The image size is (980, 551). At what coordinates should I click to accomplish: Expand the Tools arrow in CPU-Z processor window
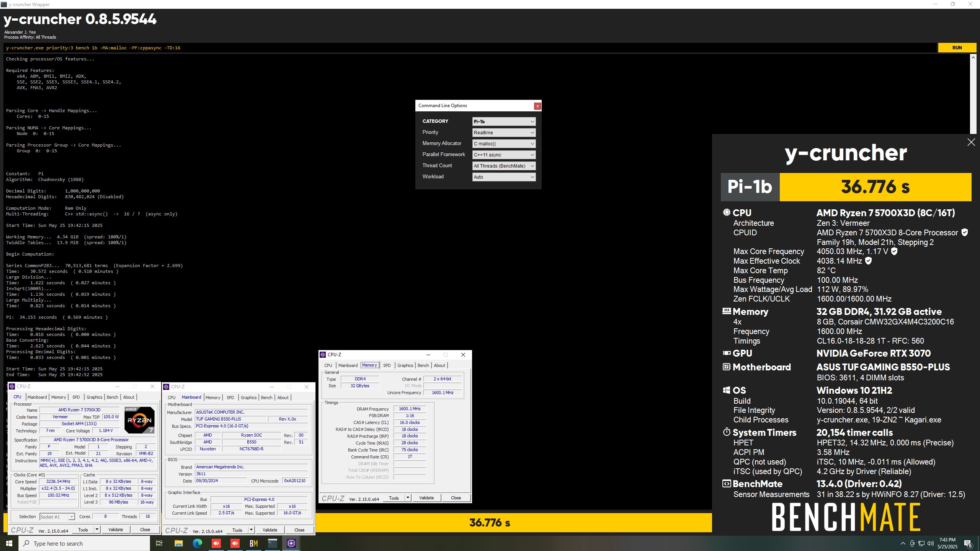(97, 530)
